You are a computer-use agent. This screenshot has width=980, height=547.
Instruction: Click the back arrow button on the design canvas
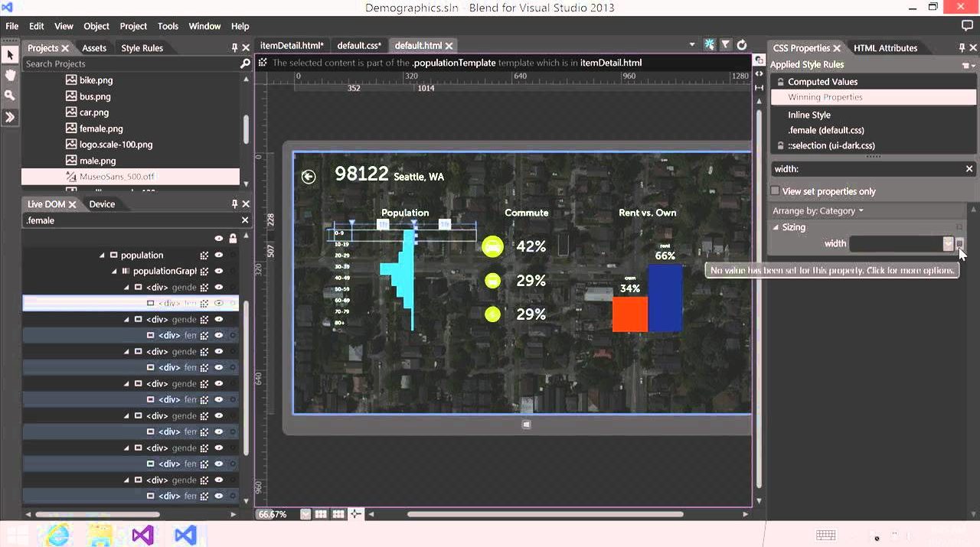pyautogui.click(x=309, y=177)
